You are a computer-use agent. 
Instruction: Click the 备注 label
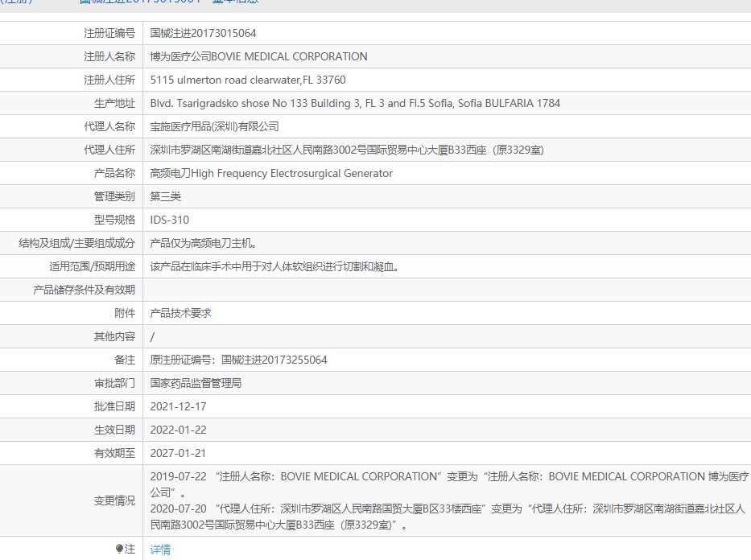point(125,360)
